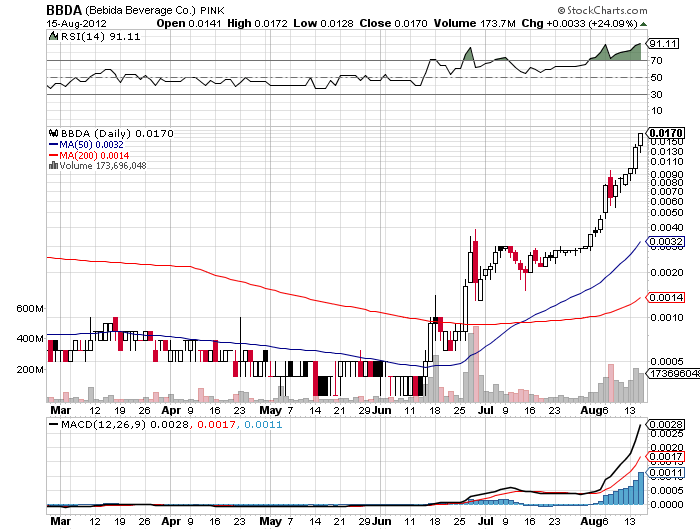
Task: Click the 70 overbought level on RSI axis
Action: [x=656, y=60]
